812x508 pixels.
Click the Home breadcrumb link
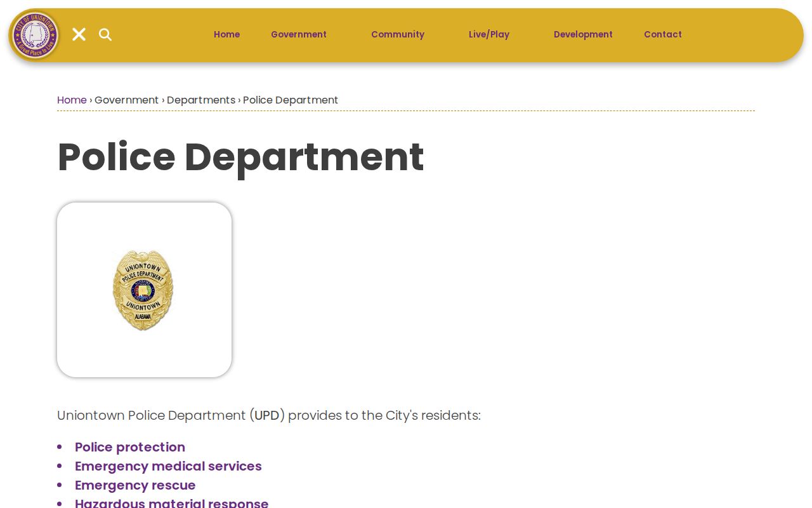tap(72, 100)
